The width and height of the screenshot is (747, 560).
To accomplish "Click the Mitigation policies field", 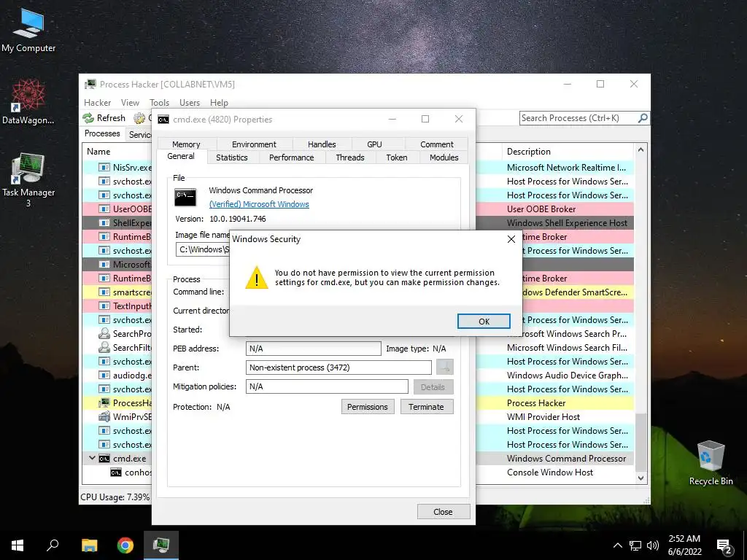I will (327, 386).
